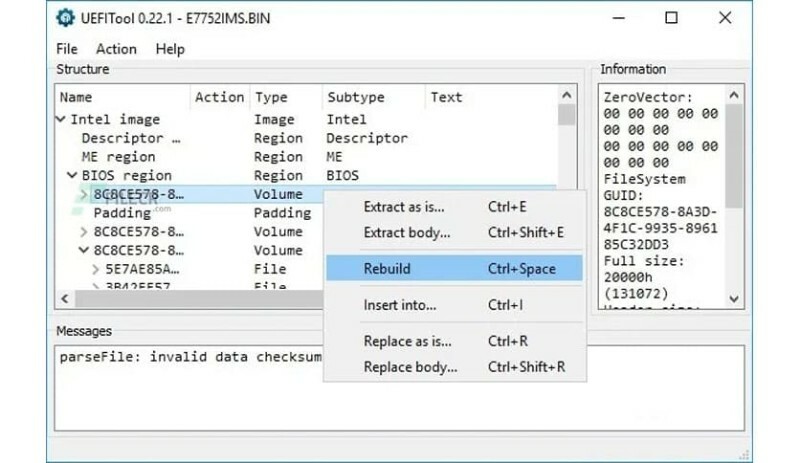Viewport: 800px width, 463px height.
Task: Select the Descriptor region row
Action: pyautogui.click(x=130, y=138)
